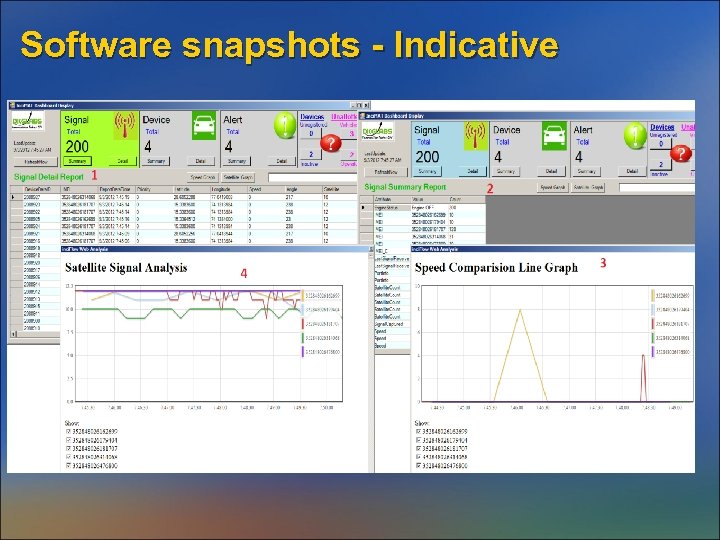720x540 pixels.
Task: Click Alert Summary button in Signal Detail Report window
Action: 237,161
